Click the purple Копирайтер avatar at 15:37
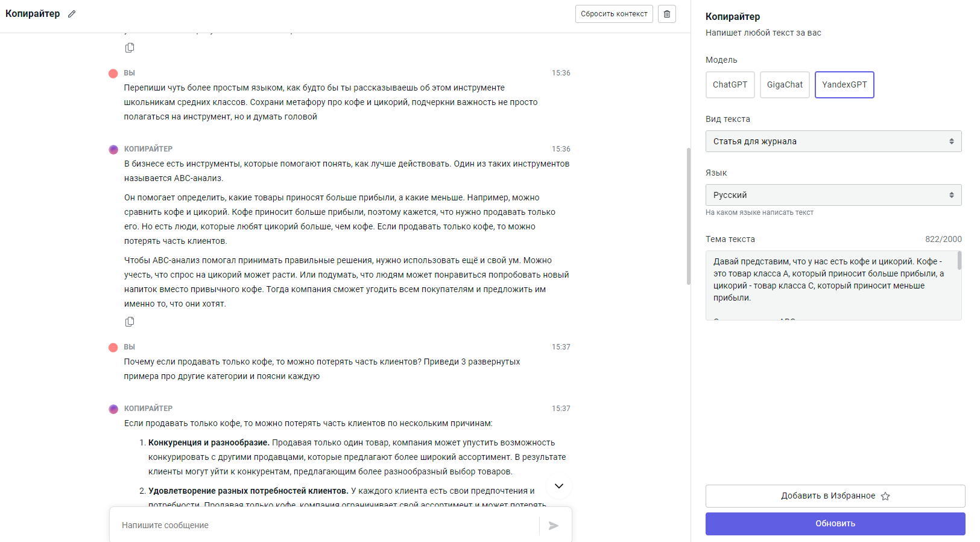 pos(113,409)
